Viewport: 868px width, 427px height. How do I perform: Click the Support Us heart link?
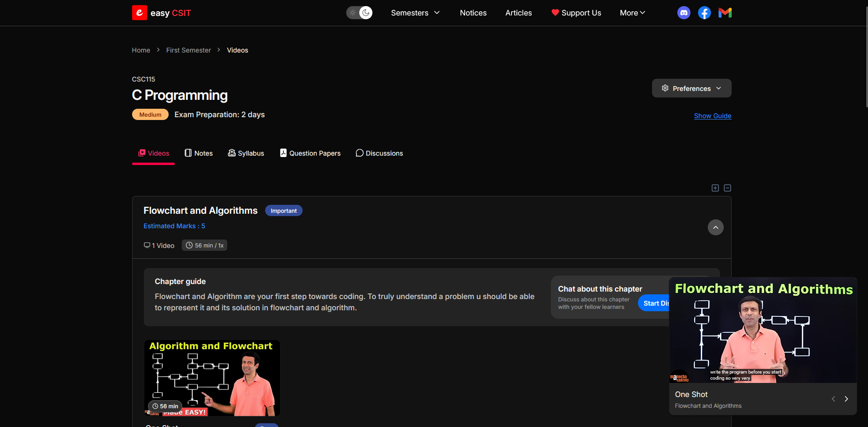point(576,13)
